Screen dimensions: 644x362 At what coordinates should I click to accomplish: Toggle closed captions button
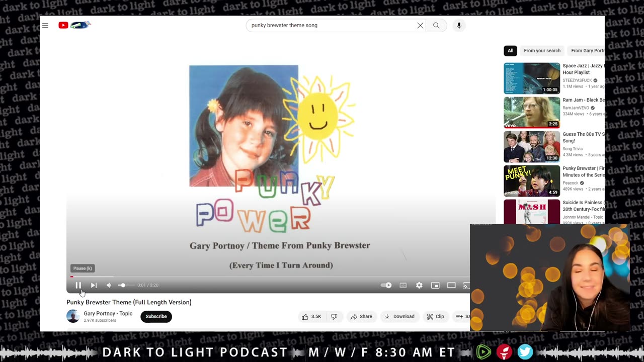tap(403, 285)
